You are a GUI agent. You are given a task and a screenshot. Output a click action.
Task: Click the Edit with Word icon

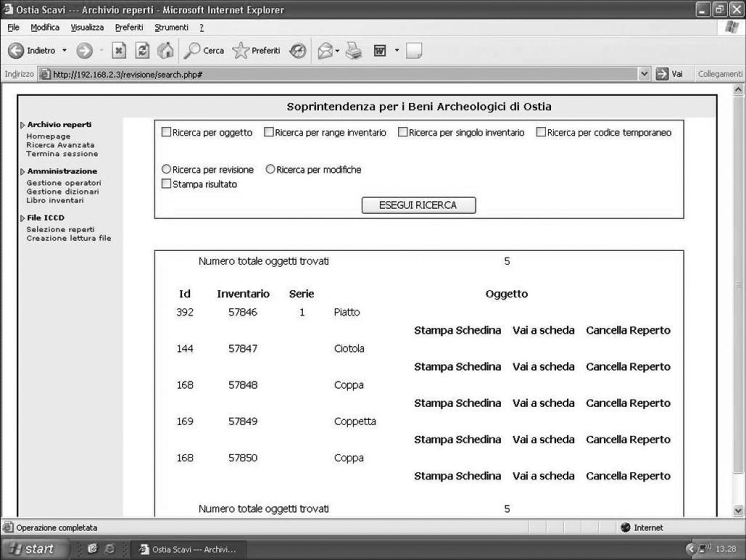380,50
